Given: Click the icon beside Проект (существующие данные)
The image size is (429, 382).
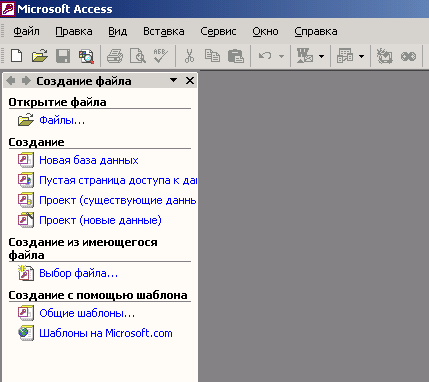Looking at the screenshot, I should point(26,200).
